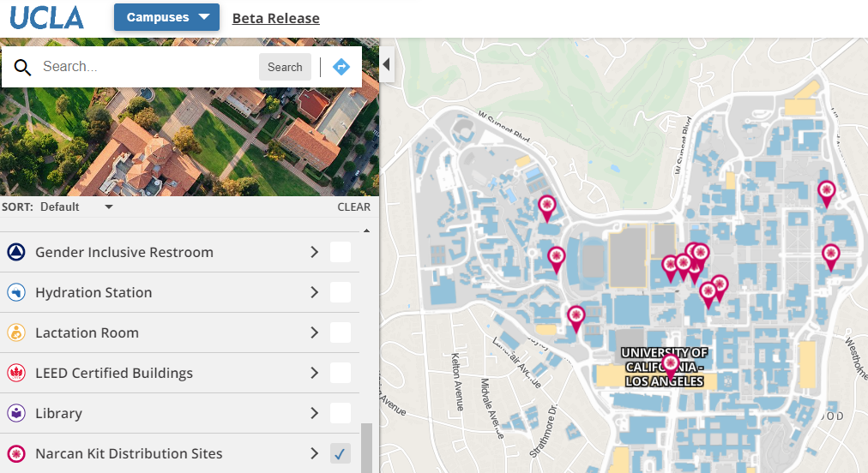The width and height of the screenshot is (868, 473).
Task: Tick the Library checkbox
Action: (341, 413)
